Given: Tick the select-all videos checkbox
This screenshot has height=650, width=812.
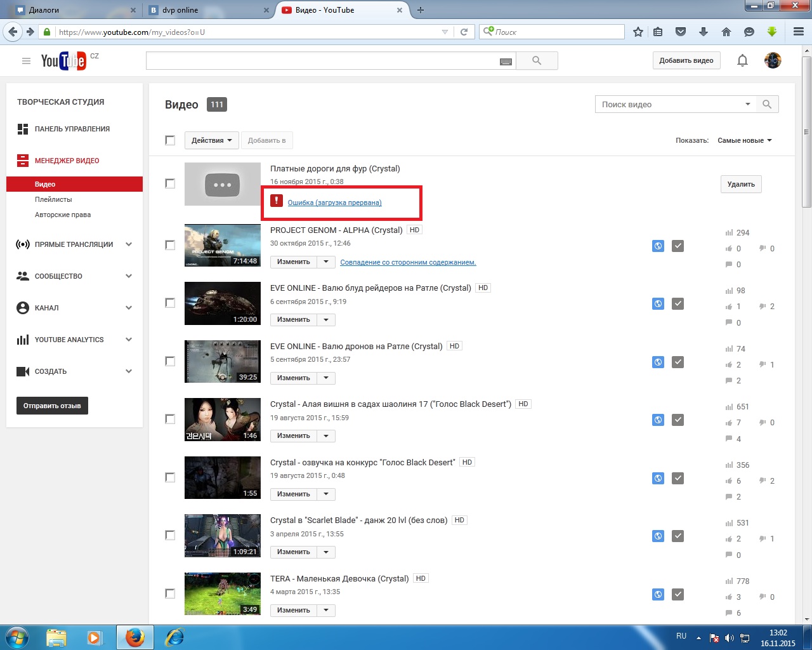Looking at the screenshot, I should (170, 140).
